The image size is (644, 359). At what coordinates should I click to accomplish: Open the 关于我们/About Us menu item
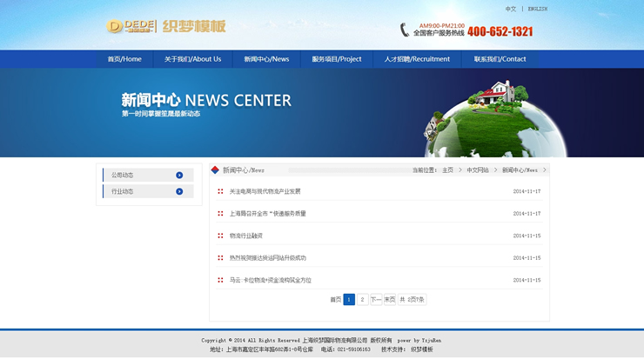click(x=192, y=59)
